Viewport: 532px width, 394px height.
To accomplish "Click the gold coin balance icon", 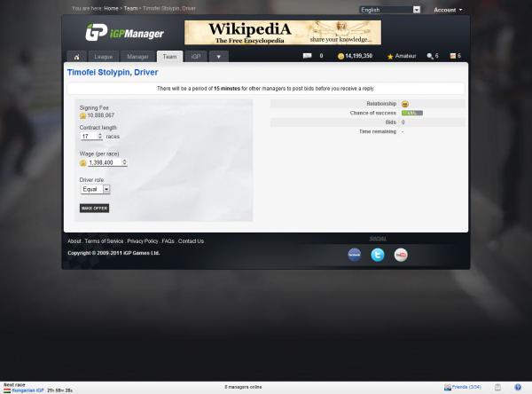I will [x=341, y=56].
